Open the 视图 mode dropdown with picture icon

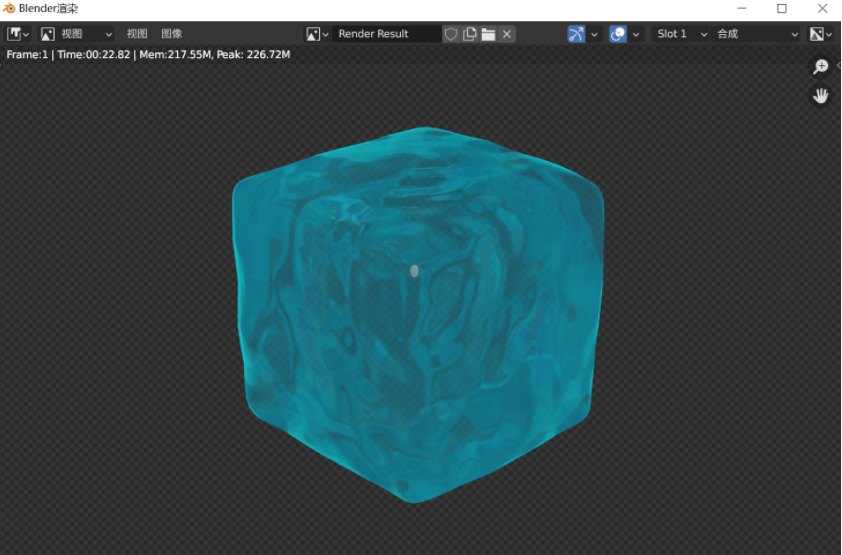[x=77, y=34]
